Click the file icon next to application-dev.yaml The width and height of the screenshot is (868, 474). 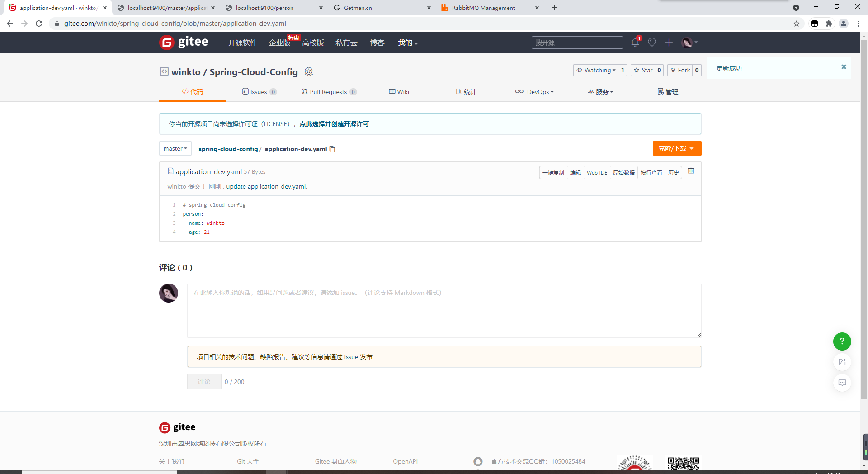(170, 171)
